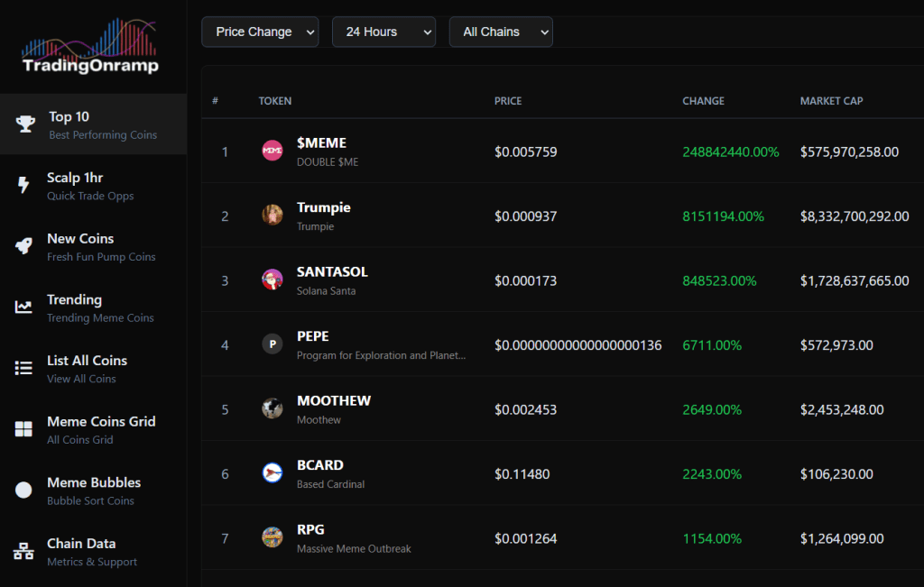Click the Meme Bubbles circle icon
This screenshot has width=924, height=587.
click(x=24, y=491)
